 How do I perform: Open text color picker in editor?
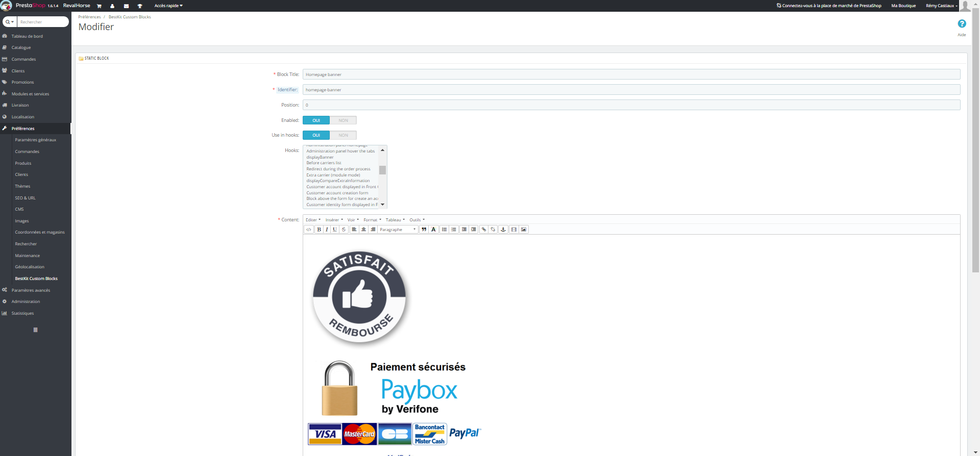click(433, 230)
